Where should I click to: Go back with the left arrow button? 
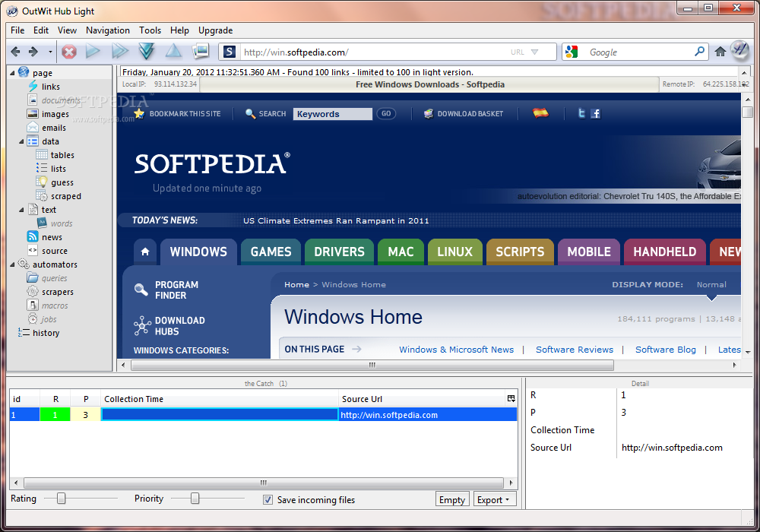pos(15,52)
